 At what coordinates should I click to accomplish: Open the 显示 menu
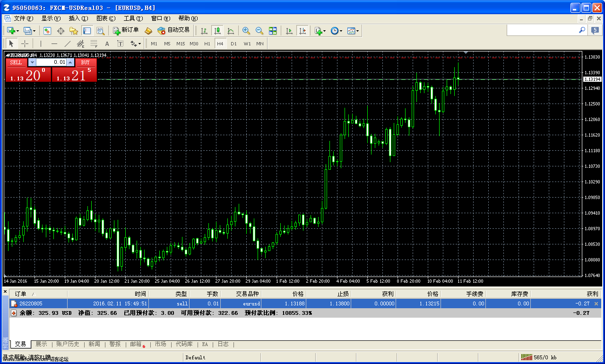51,18
